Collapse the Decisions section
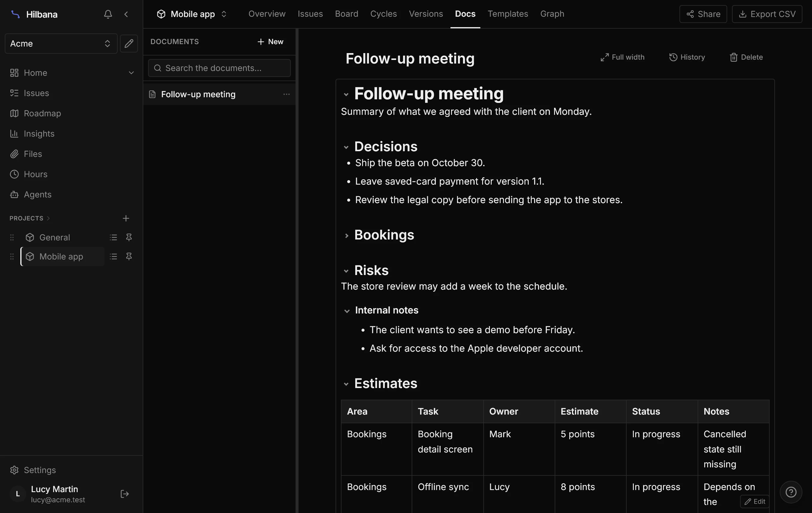Viewport: 812px width, 513px height. point(346,147)
